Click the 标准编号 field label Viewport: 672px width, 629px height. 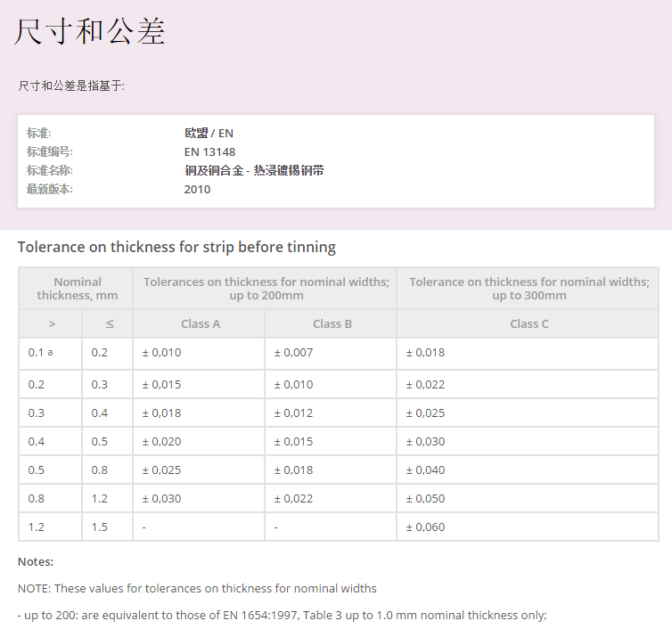[50, 151]
